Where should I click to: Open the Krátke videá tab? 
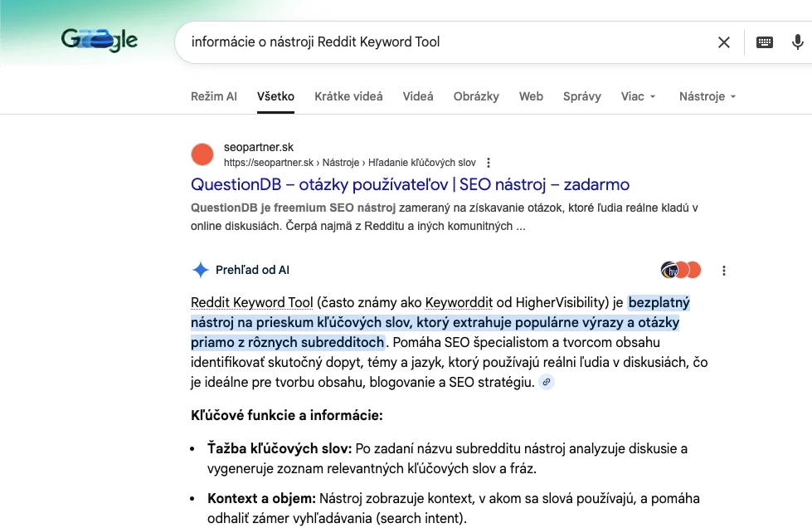tap(348, 96)
